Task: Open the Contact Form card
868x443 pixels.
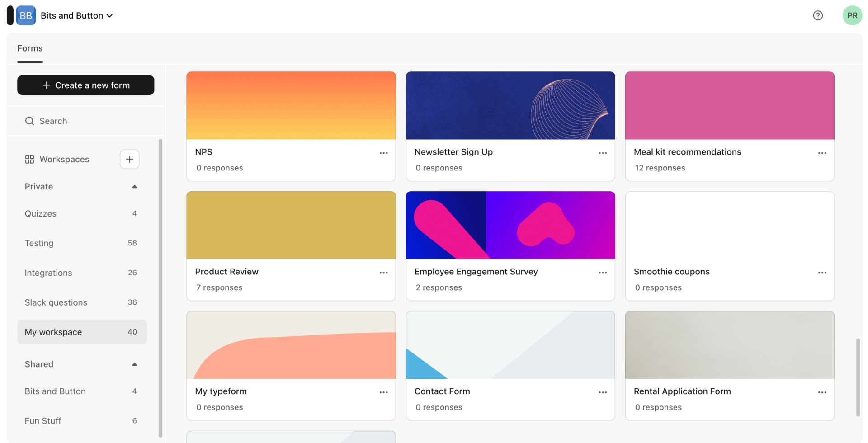Action: 510,344
